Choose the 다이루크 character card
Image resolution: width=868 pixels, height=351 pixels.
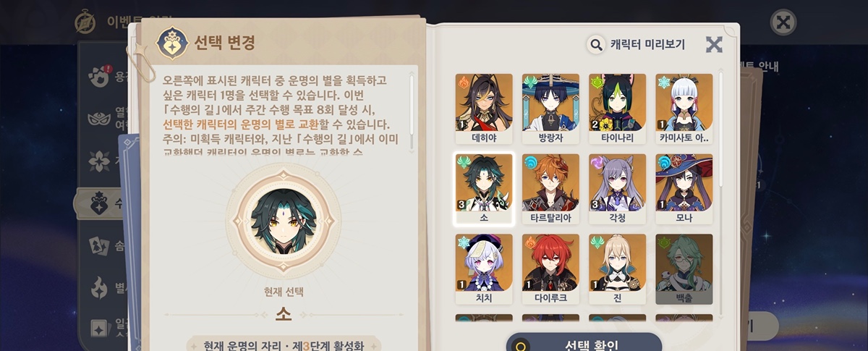click(550, 268)
